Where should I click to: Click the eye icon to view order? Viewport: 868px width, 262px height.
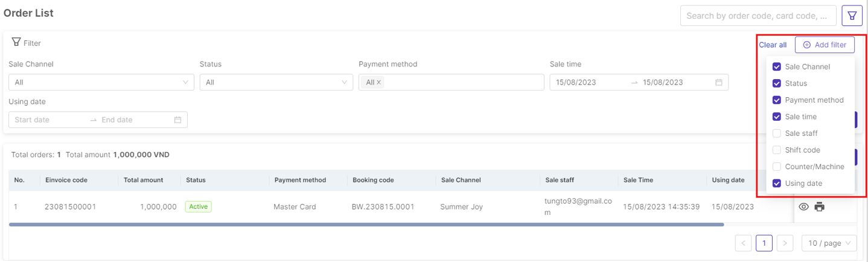coord(803,207)
